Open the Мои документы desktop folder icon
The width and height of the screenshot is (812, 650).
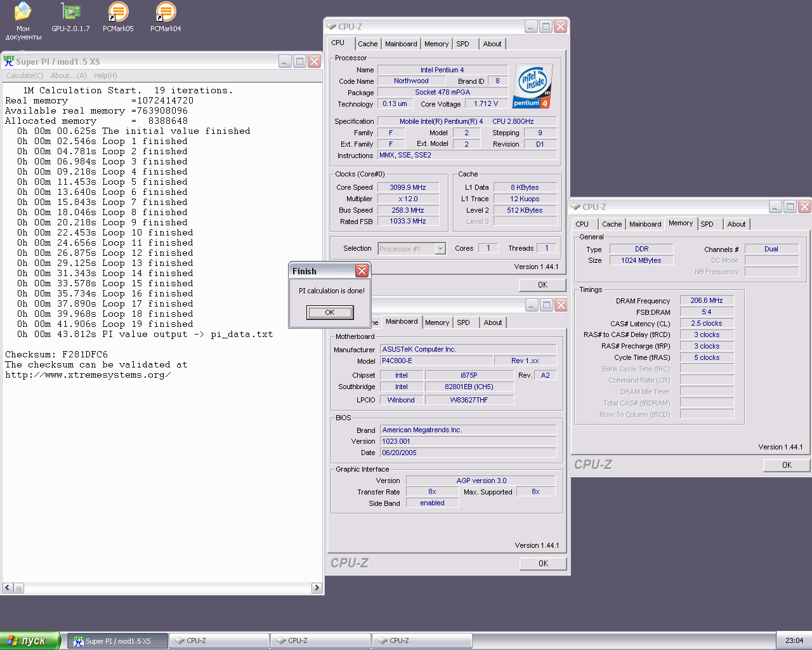point(23,20)
